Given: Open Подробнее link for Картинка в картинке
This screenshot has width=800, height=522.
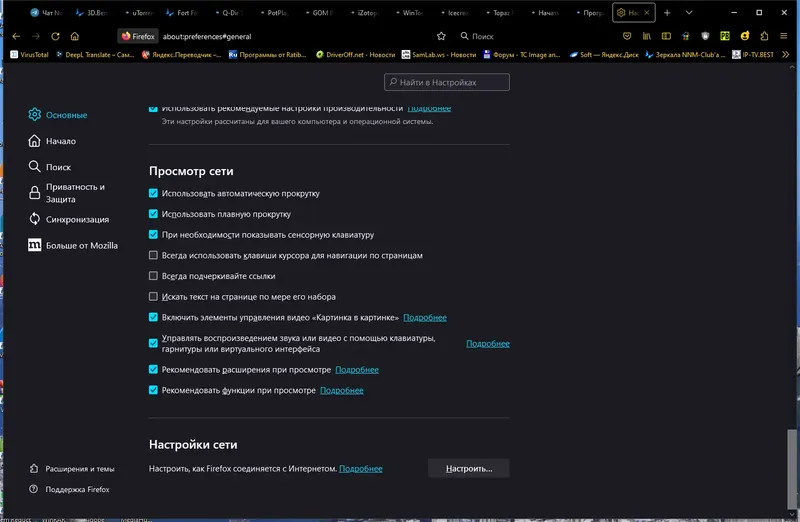Looking at the screenshot, I should 425,317.
